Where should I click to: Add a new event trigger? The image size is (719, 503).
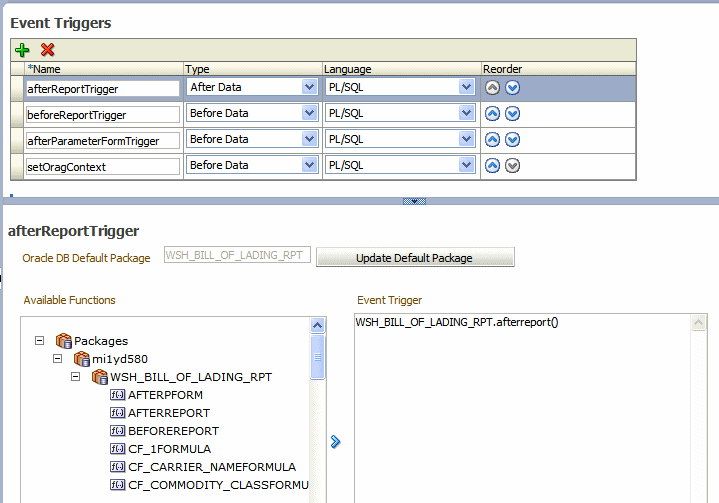click(x=22, y=50)
